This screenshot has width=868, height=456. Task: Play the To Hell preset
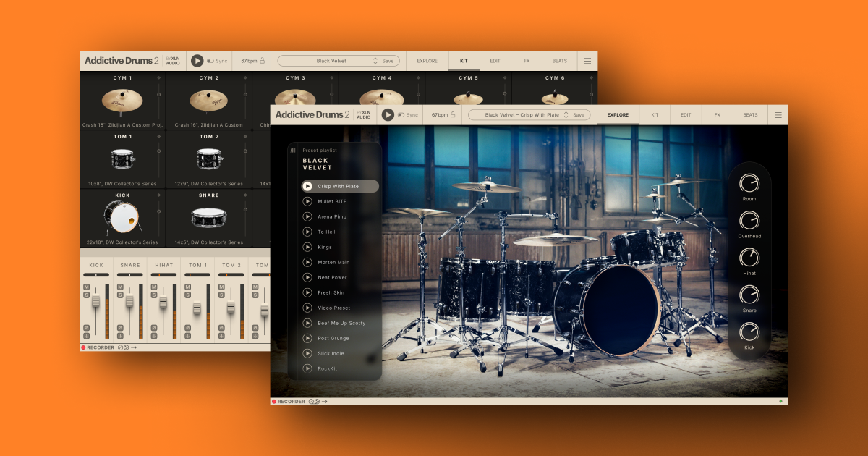pyautogui.click(x=307, y=232)
